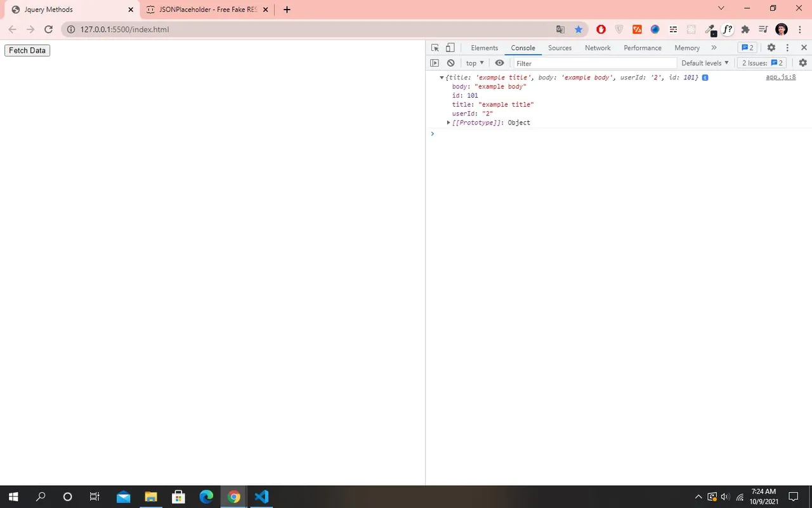Image resolution: width=812 pixels, height=508 pixels.
Task: Open console settings gear icon
Action: 803,63
